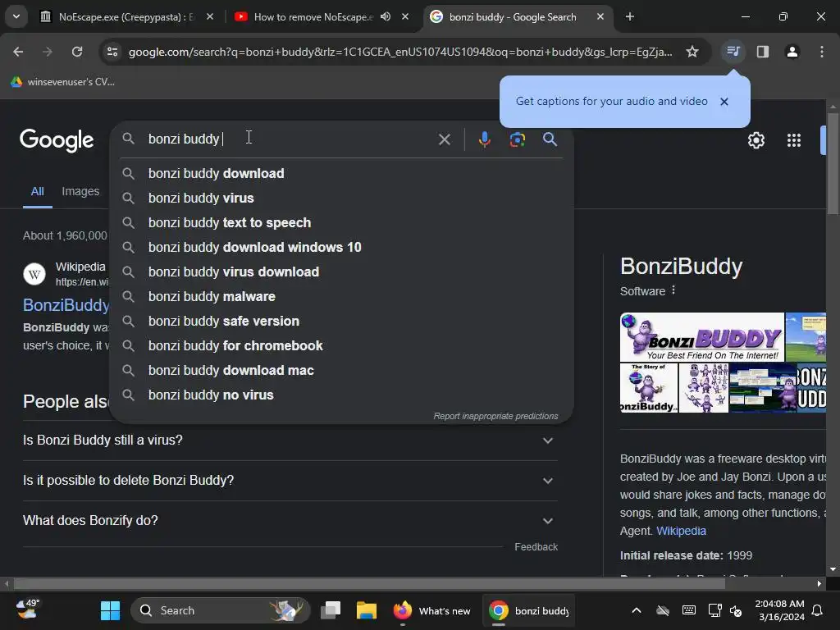Viewport: 840px width, 630px height.
Task: Choose suggestion bonzi buddy text to speech
Action: pos(342,223)
